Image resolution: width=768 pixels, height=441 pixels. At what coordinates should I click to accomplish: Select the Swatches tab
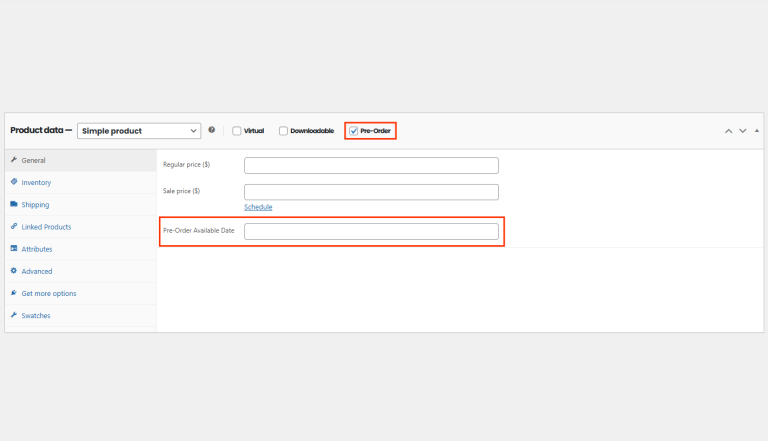point(81,316)
